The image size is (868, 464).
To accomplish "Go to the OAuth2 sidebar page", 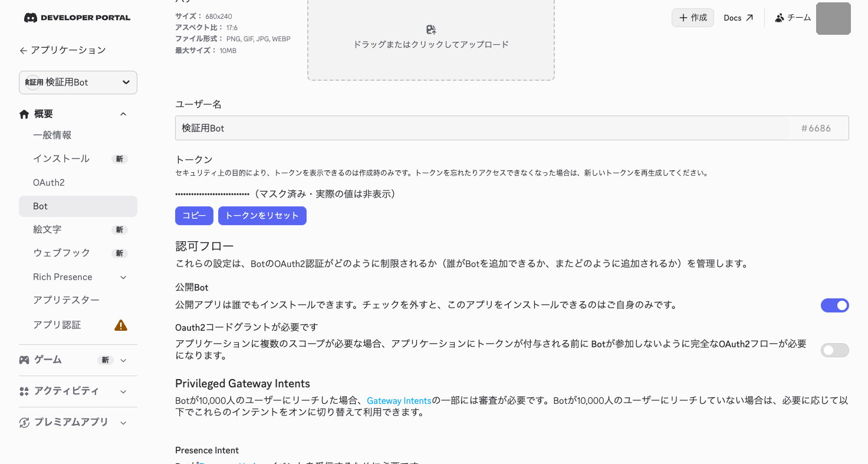I will pos(78,183).
